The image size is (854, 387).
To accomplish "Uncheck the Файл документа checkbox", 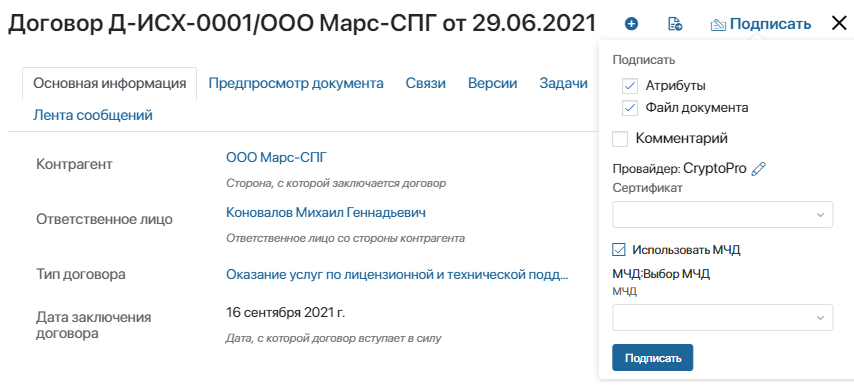I will [630, 108].
